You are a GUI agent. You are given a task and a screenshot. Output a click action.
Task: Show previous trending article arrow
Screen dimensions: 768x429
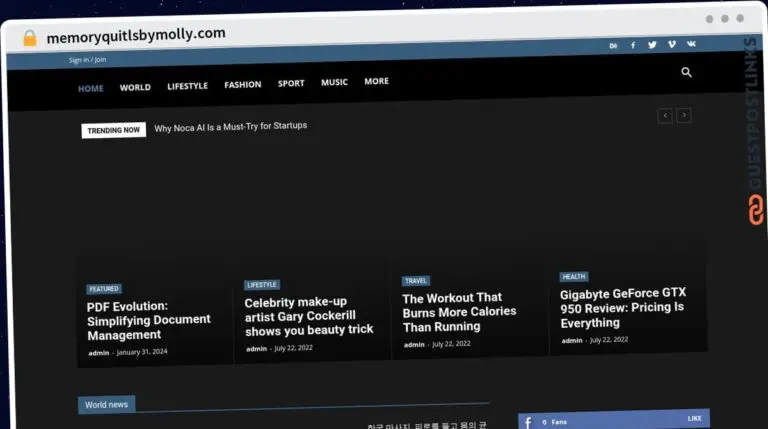click(665, 116)
